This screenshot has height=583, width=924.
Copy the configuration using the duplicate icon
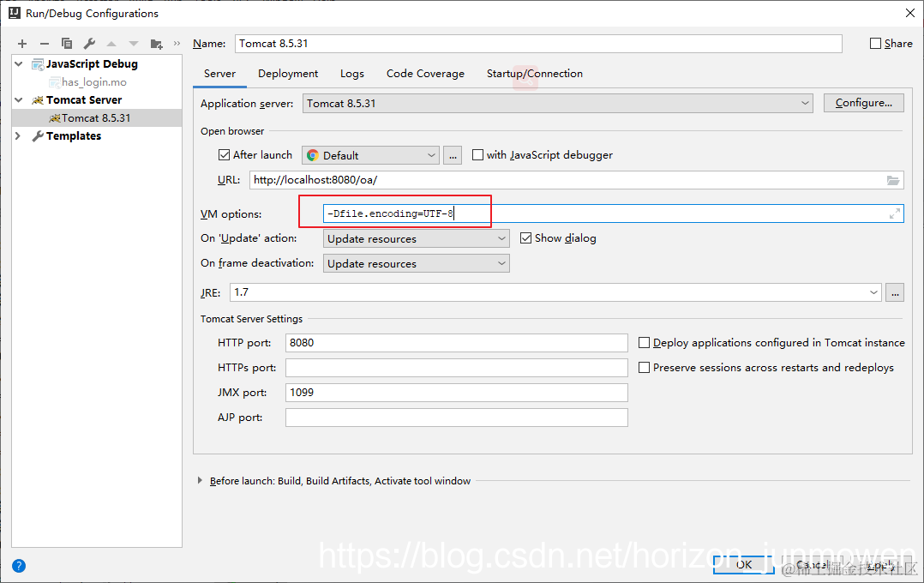(67, 44)
